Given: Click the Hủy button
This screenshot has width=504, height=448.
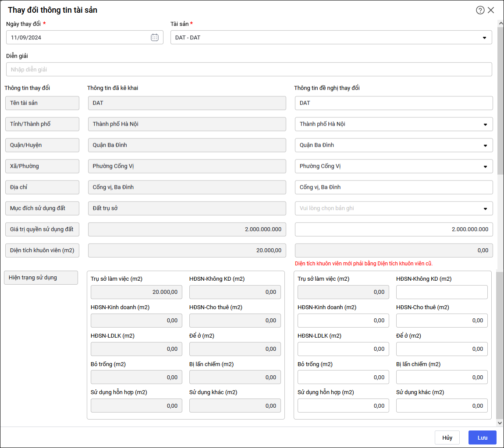Looking at the screenshot, I should pyautogui.click(x=447, y=437).
